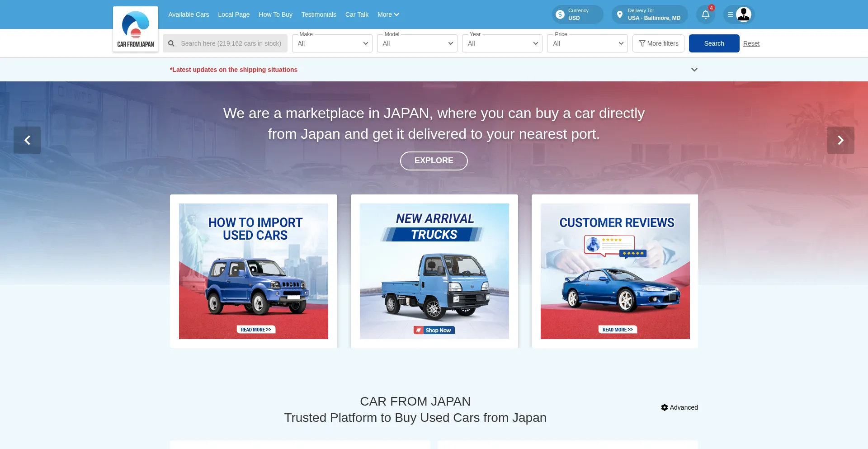Click the Reset link
This screenshot has width=868, height=449.
point(751,43)
